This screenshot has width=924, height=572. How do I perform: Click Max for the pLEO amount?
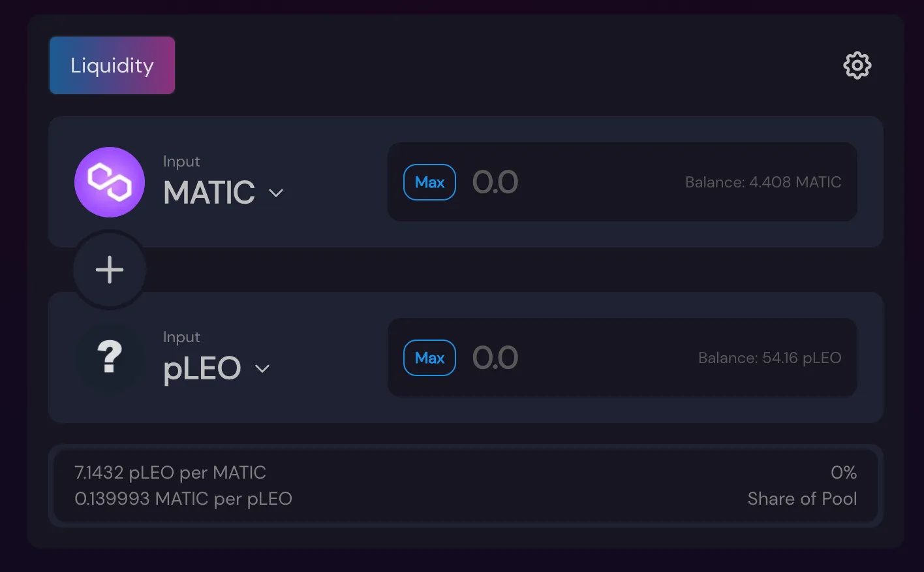pos(429,358)
